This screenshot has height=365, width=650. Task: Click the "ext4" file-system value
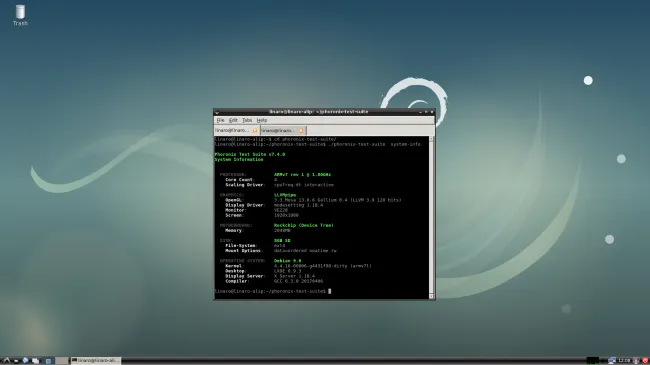tap(279, 246)
